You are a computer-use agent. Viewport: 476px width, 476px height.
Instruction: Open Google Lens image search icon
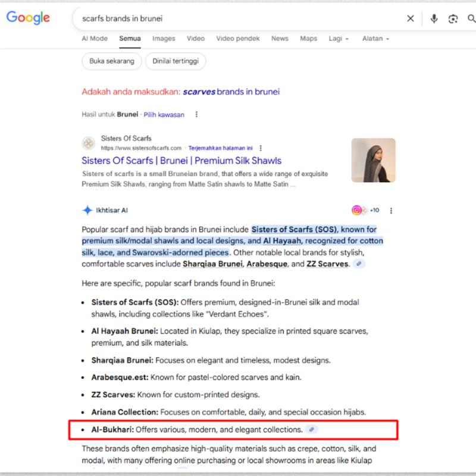pos(453,18)
